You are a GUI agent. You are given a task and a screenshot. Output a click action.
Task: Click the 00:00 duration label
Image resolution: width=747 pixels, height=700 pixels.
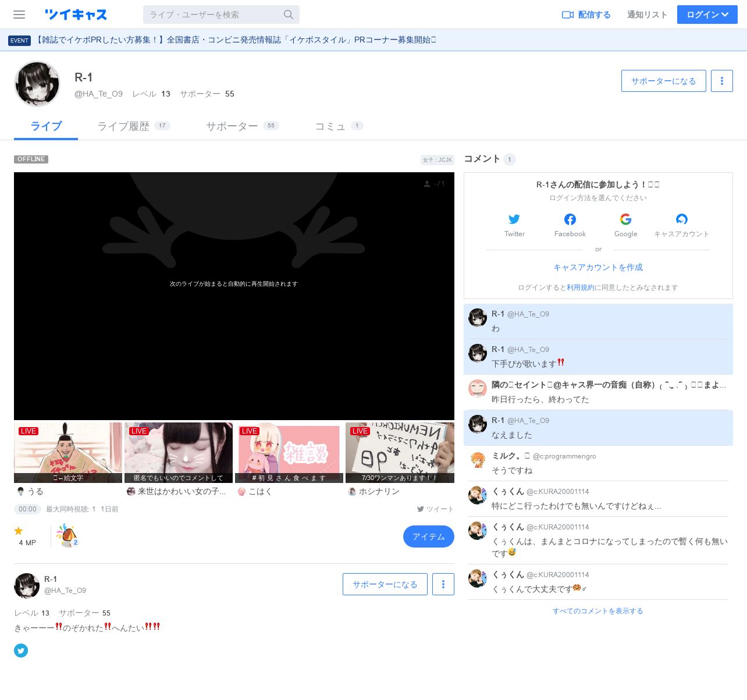point(27,509)
